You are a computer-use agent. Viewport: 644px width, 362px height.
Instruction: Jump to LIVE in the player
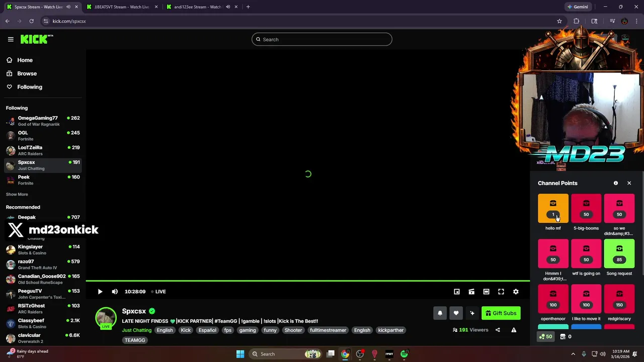point(158,292)
